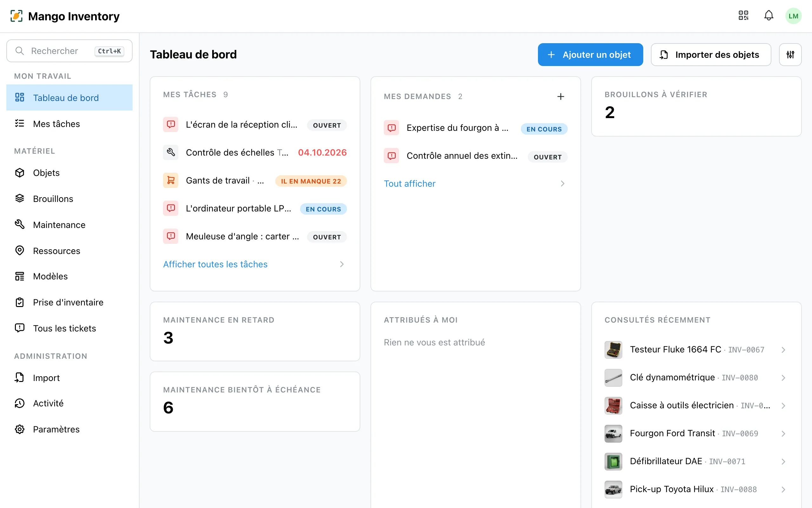Follow Afficher toutes les tâches link
The width and height of the screenshot is (812, 508).
215,264
